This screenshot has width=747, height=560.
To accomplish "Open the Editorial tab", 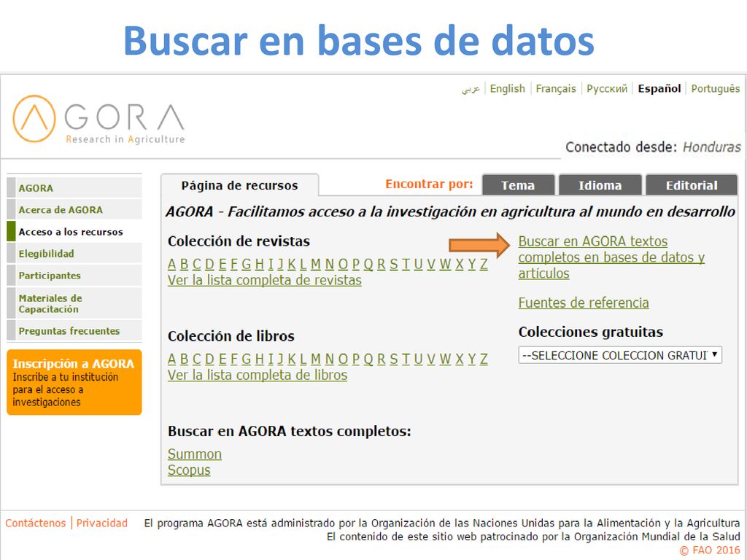I will [692, 185].
